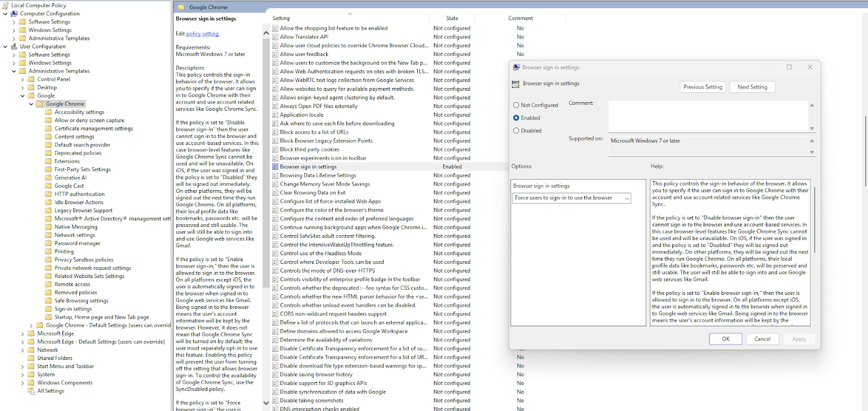
Task: Click the Apply button
Action: (799, 339)
